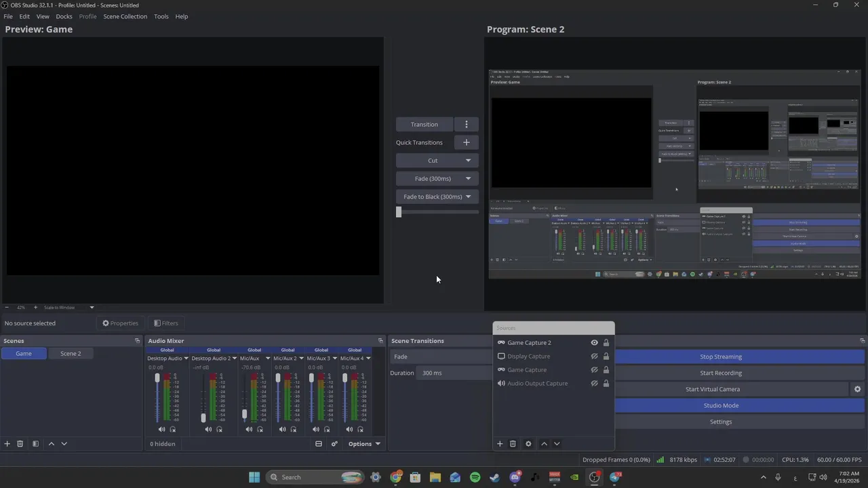
Task: Add a source with plus icon in Sources dock
Action: [500, 444]
